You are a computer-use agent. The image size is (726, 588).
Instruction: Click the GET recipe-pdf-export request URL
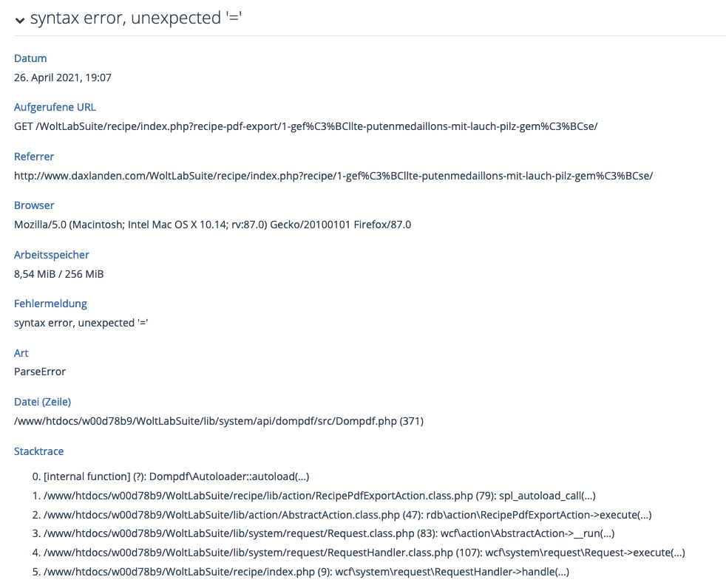[x=305, y=126]
